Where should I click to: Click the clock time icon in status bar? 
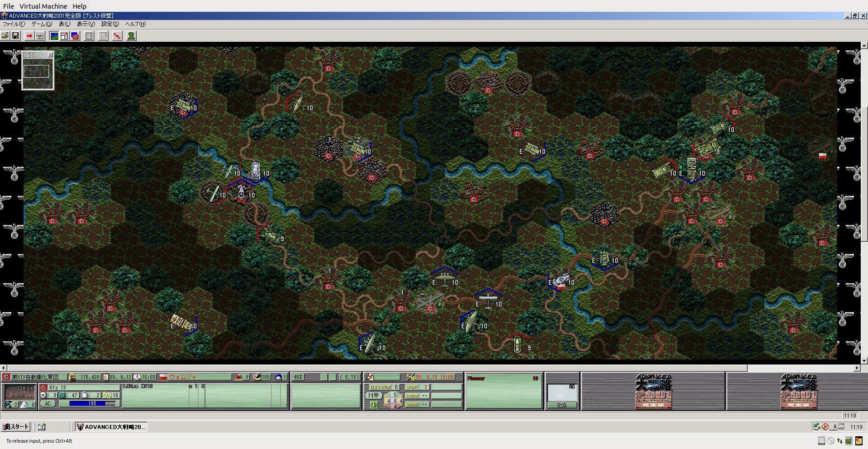pyautogui.click(x=137, y=377)
